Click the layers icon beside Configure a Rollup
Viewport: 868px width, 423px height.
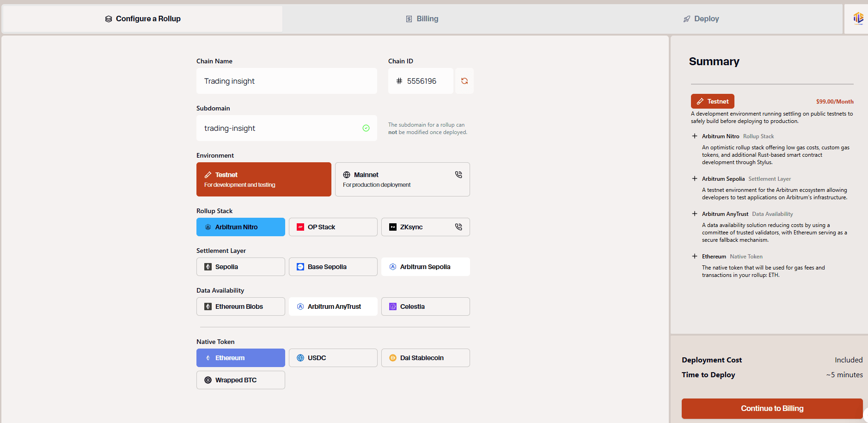(109, 19)
